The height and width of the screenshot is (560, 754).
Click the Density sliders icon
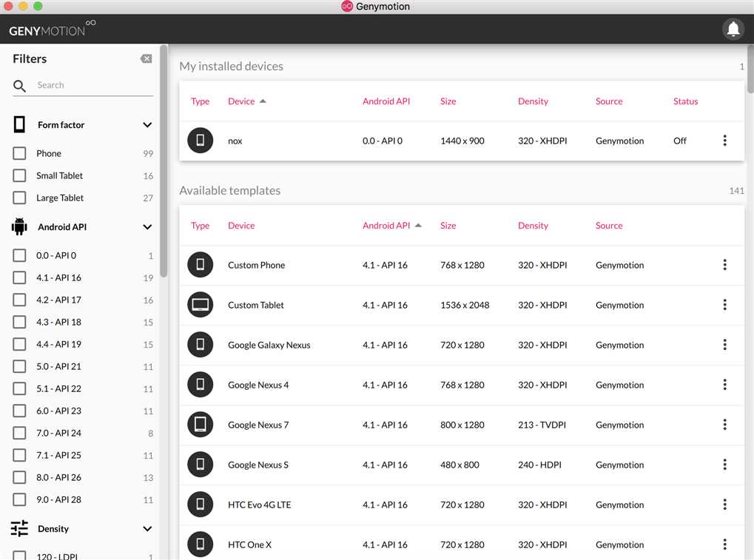coord(19,528)
